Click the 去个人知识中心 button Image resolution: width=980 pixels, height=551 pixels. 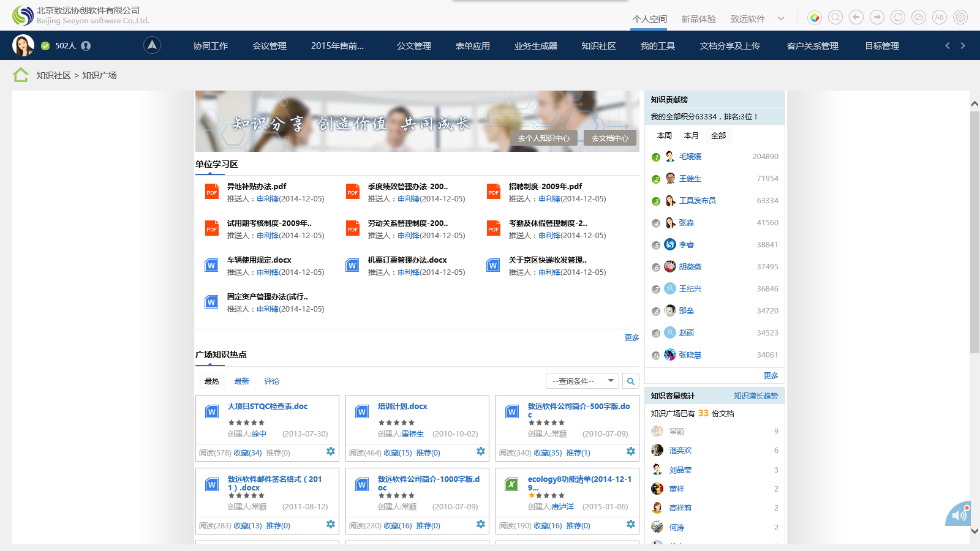543,138
